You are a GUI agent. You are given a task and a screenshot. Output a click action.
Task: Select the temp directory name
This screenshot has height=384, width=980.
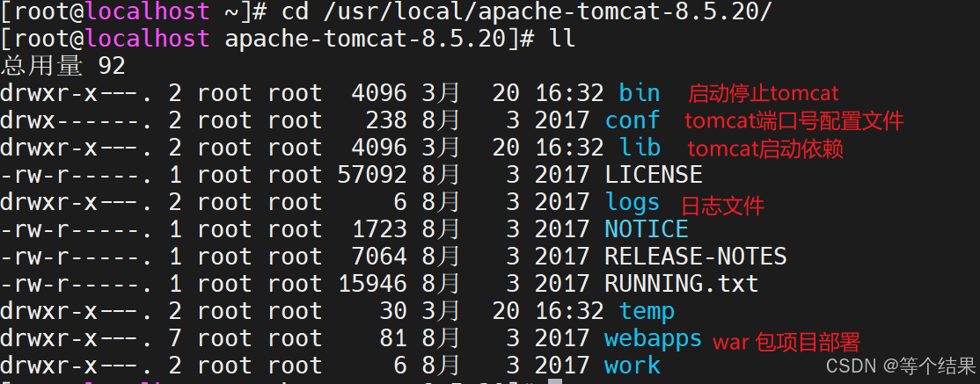tap(647, 311)
